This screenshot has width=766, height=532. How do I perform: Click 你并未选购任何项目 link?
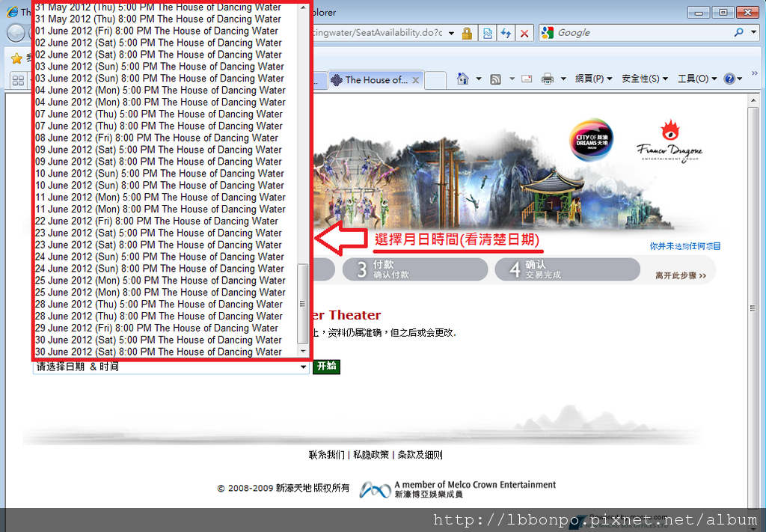(x=684, y=246)
